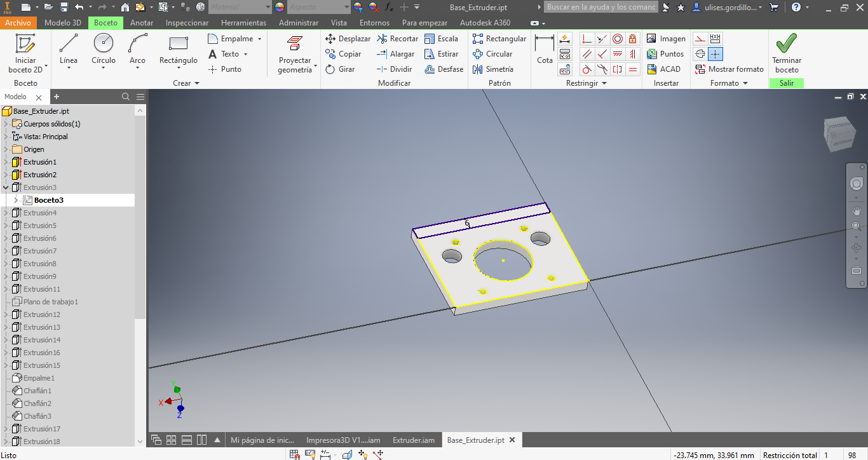The image size is (868, 460).
Task: Click Iniciar boceto 2D
Action: (25, 53)
